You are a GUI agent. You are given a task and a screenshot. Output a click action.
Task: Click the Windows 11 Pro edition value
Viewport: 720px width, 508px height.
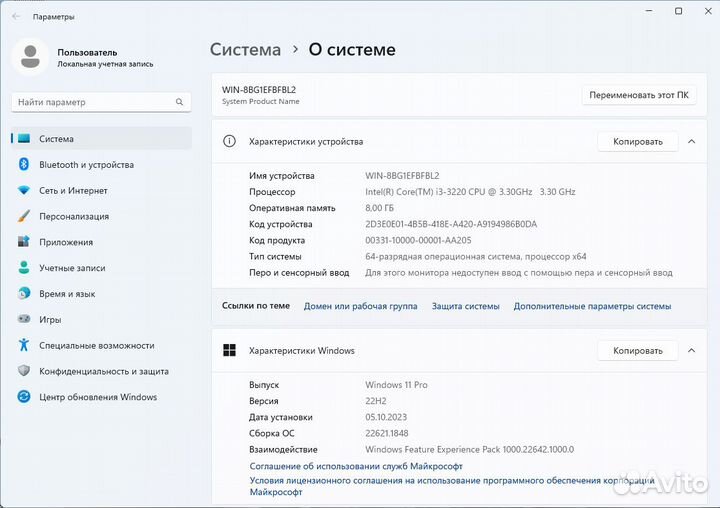coord(396,384)
